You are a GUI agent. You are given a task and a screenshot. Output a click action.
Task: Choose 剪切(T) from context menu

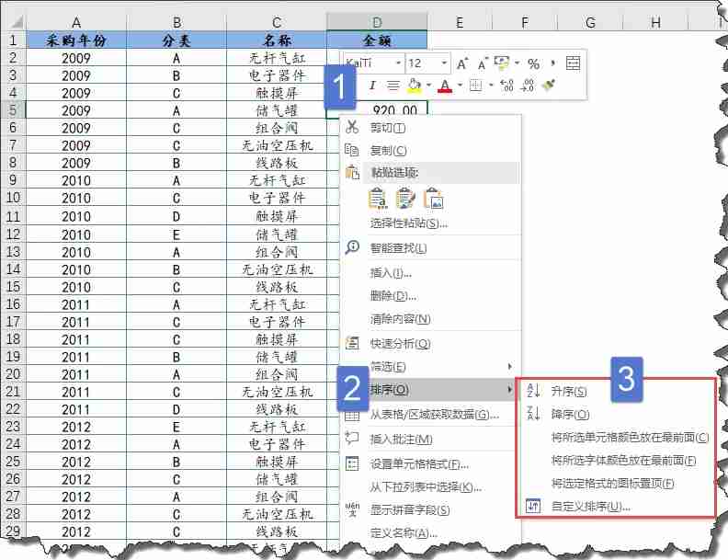point(430,127)
